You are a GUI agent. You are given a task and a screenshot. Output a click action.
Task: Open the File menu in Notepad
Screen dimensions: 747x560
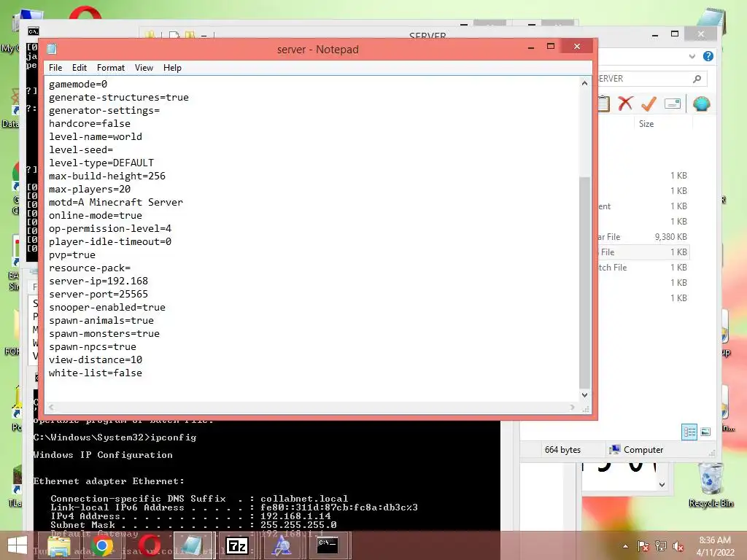(x=55, y=68)
